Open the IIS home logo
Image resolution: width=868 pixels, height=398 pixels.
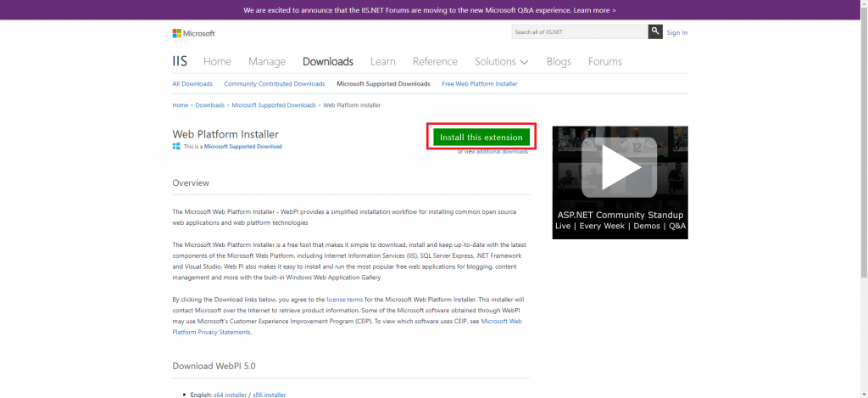(180, 61)
